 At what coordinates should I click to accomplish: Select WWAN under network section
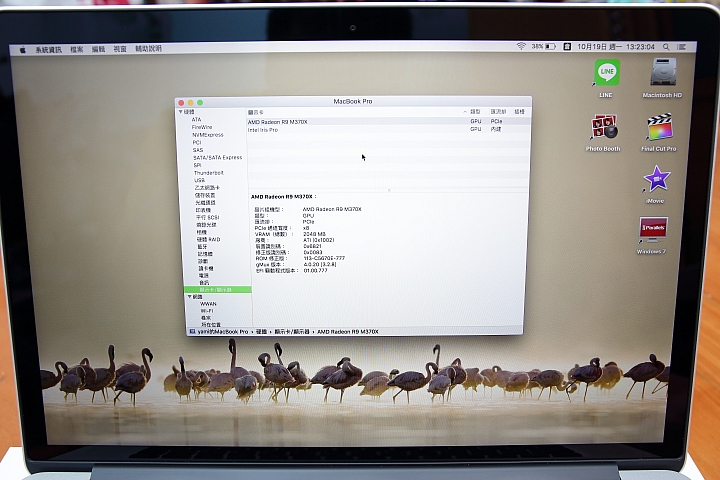coord(208,304)
